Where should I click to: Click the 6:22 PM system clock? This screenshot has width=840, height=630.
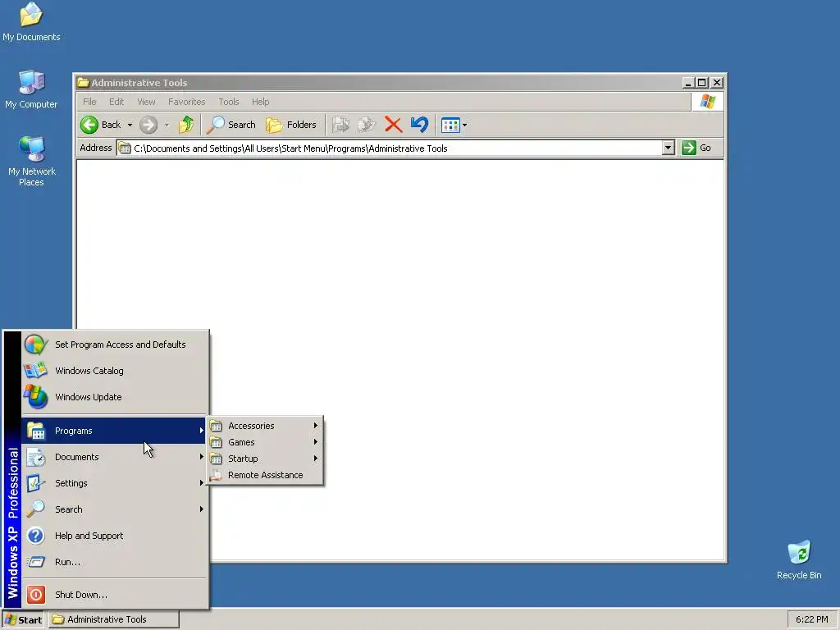pos(811,619)
